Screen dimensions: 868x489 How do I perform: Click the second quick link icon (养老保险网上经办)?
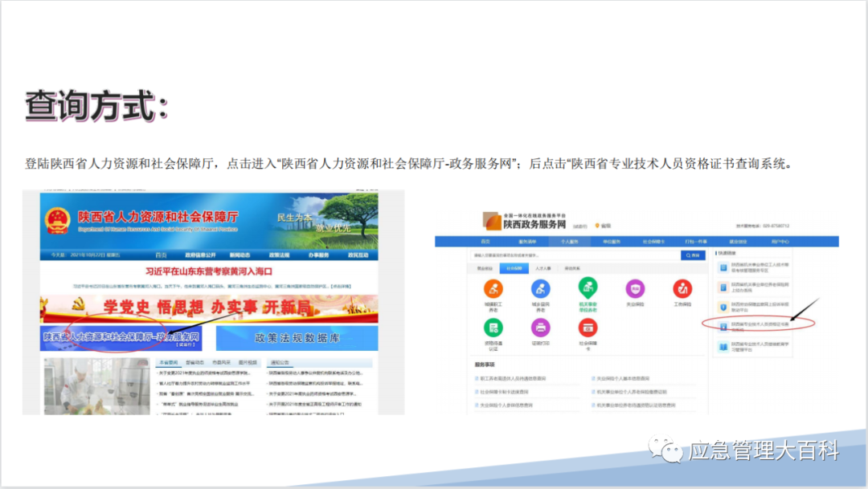pyautogui.click(x=723, y=287)
